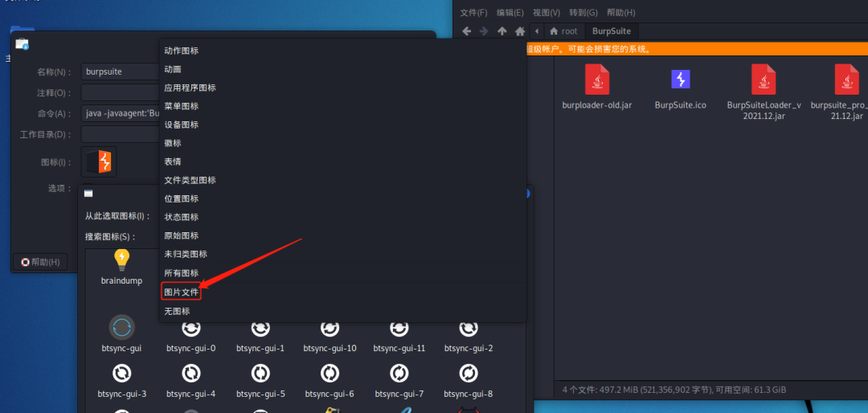Click the 帮助(H) button in launcher dialog
Screen dimensions: 868x413
point(40,262)
